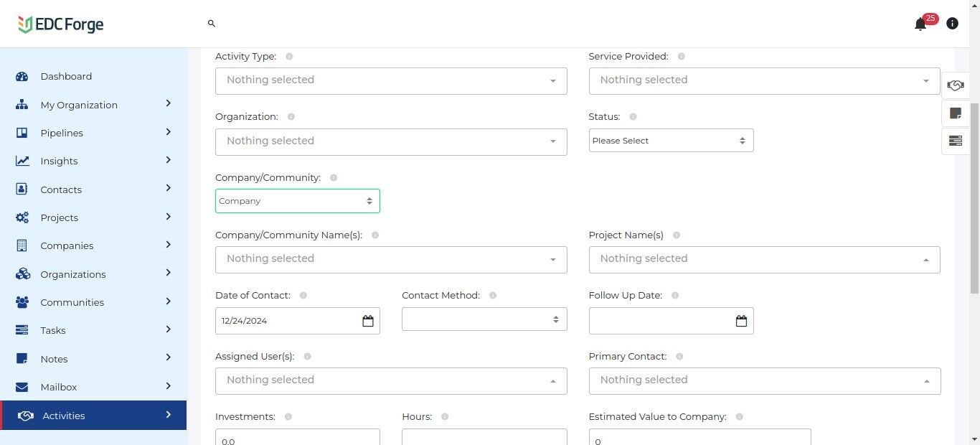Open the notifications bell
Image resolution: width=980 pixels, height=445 pixels.
(920, 24)
